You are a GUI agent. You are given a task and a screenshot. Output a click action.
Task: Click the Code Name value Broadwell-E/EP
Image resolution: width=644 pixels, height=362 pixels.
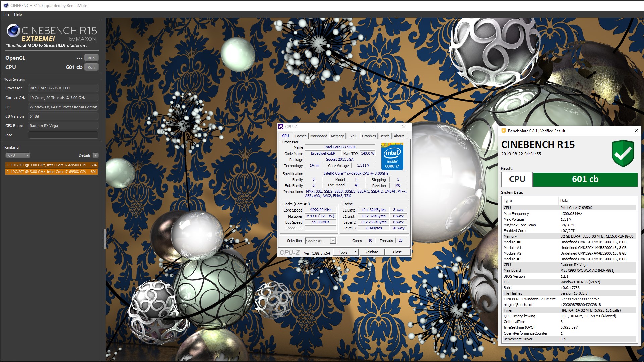(323, 154)
